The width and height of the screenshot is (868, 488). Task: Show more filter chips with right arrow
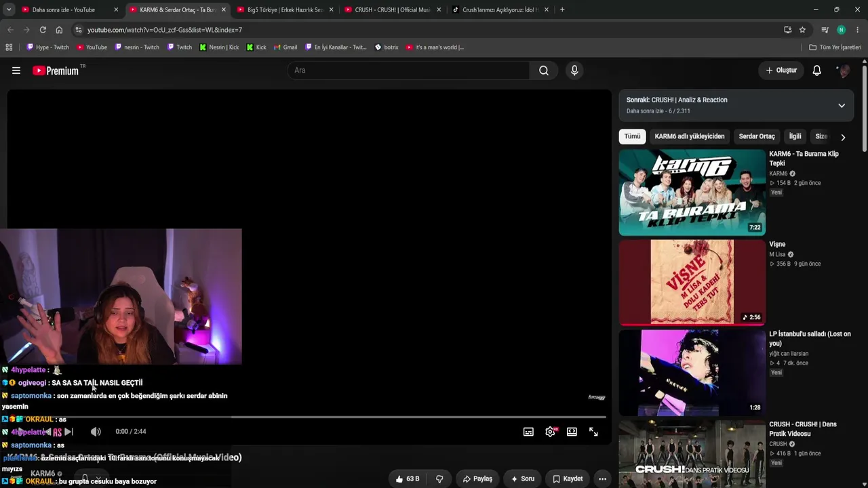pyautogui.click(x=843, y=137)
